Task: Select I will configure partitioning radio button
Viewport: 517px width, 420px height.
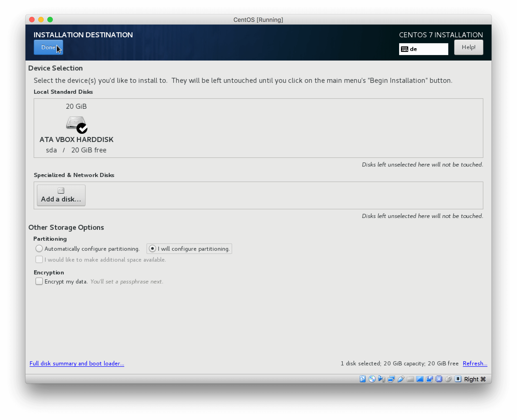Action: click(x=152, y=248)
